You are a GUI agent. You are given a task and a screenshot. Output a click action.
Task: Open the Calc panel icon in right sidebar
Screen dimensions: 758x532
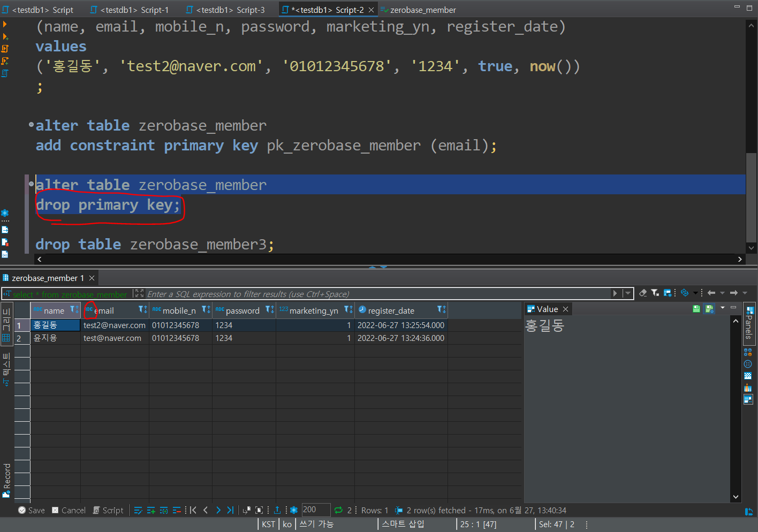click(x=748, y=352)
